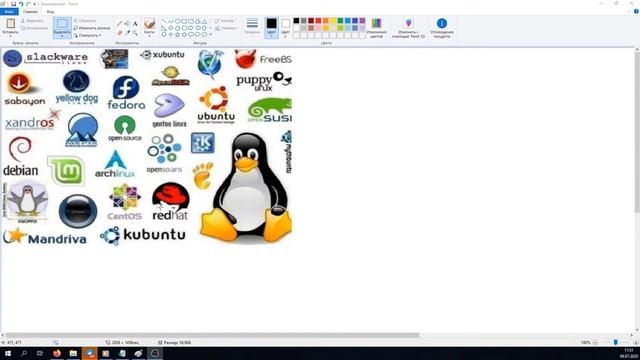
Task: Pick the purple swatch in top row
Action: tap(362, 20)
